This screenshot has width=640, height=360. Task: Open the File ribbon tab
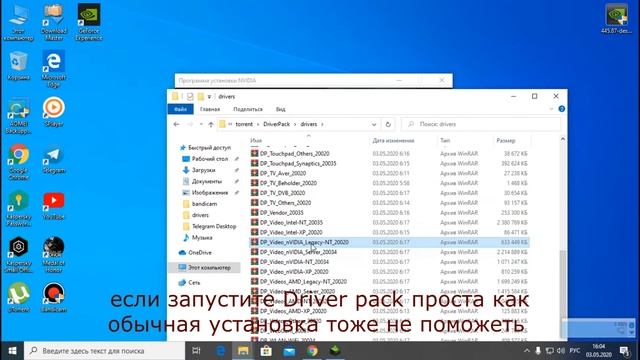[180, 109]
